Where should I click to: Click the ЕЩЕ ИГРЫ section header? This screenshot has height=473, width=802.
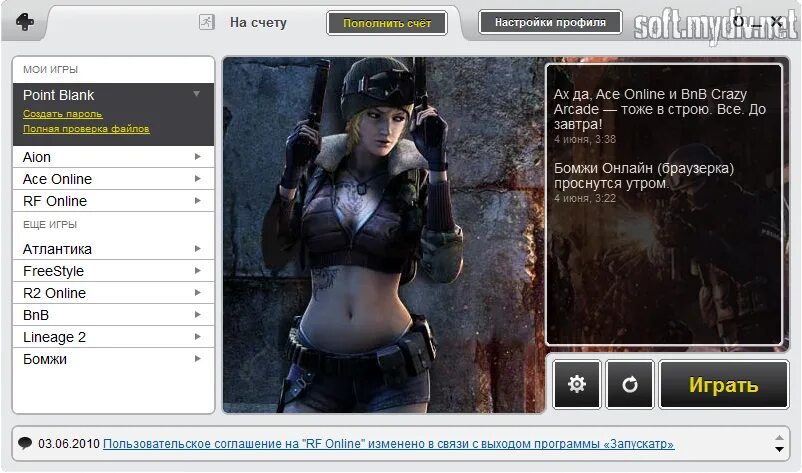click(50, 224)
